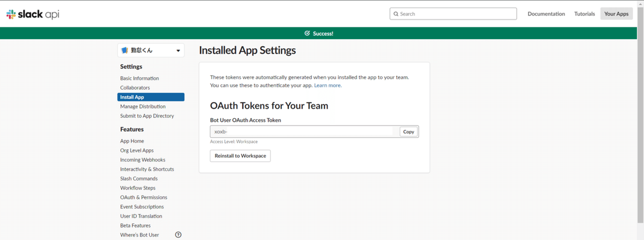Navigate to Event Subscriptions
The height and width of the screenshot is (240, 644).
click(142, 207)
